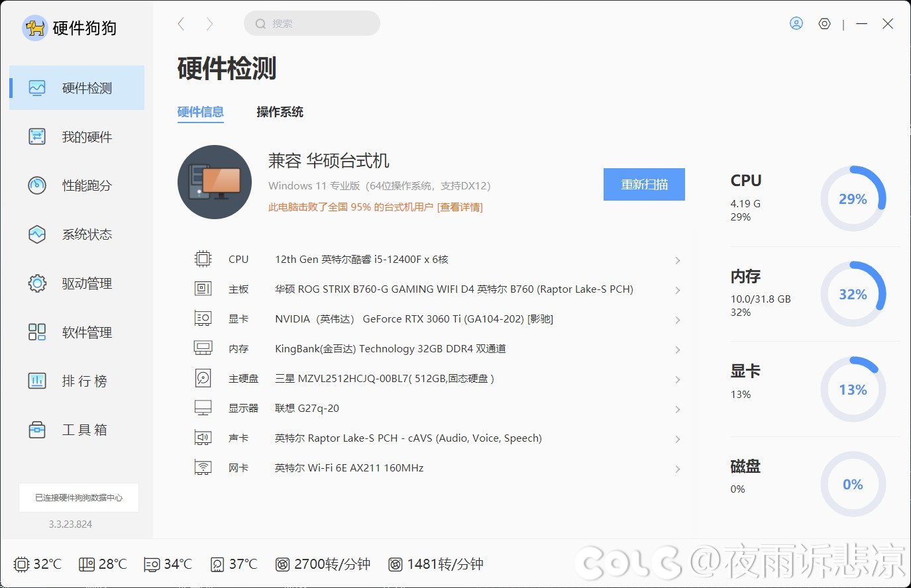This screenshot has width=911, height=588.
Task: Click the 重新扫描 rescan button
Action: pyautogui.click(x=644, y=184)
